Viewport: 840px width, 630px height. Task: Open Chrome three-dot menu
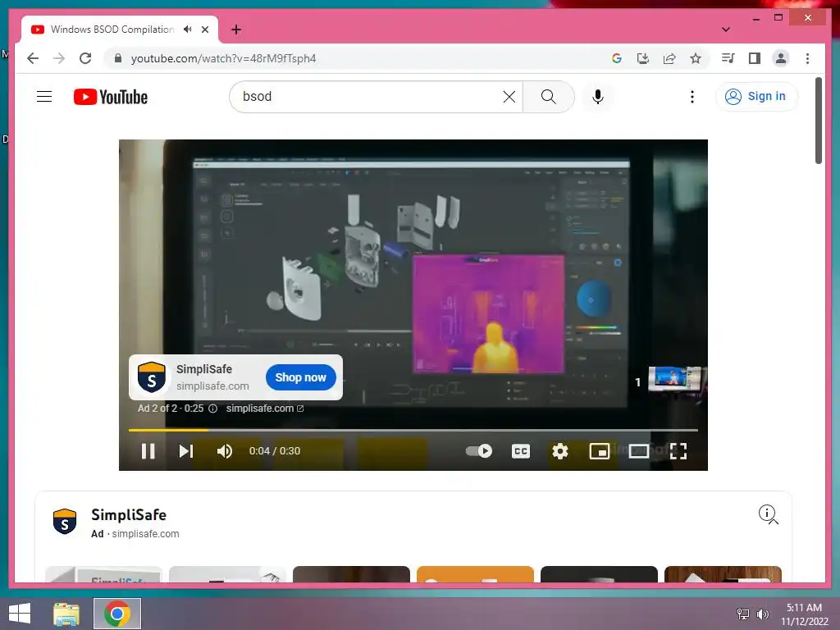pos(807,58)
